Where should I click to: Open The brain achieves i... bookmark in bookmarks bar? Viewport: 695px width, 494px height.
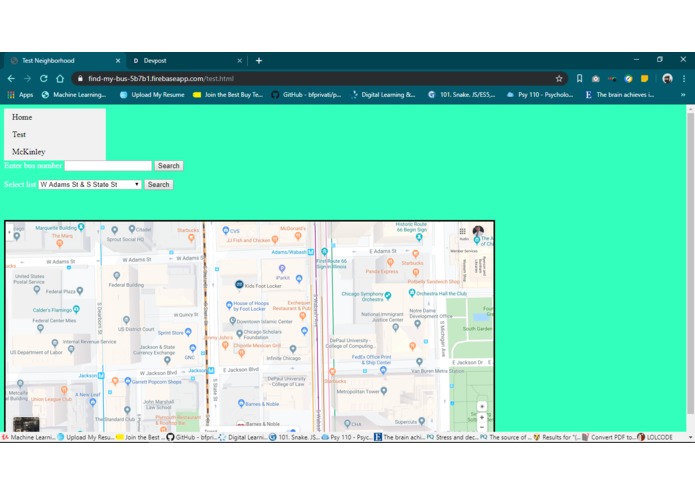pyautogui.click(x=620, y=94)
